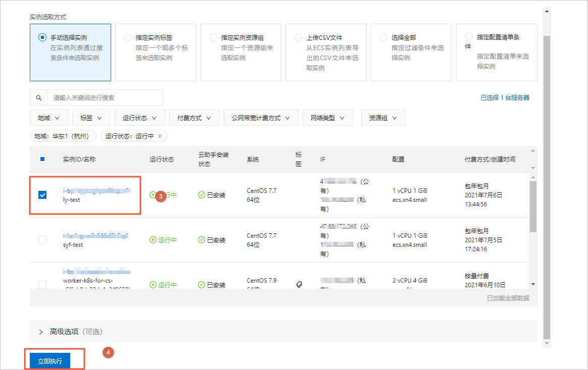Screen dimensions: 588x370
Task: Click the instance table vertical scrollbar thumb
Action: (533, 206)
